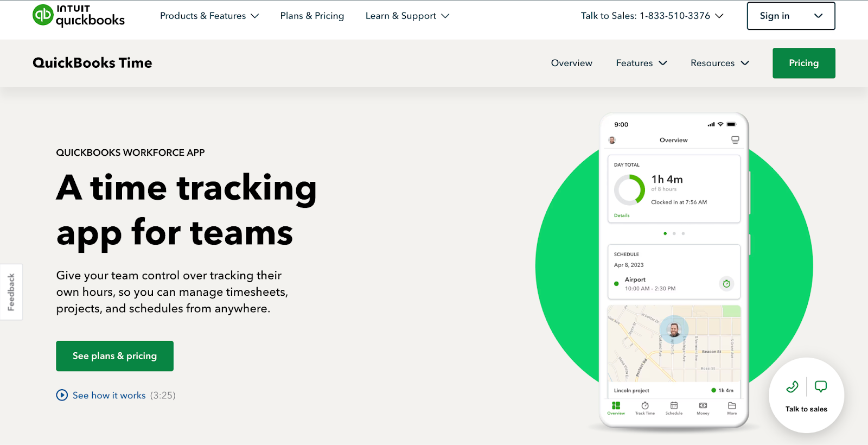Viewport: 868px width, 445px height.
Task: Select the first green carousel dot
Action: [665, 233]
